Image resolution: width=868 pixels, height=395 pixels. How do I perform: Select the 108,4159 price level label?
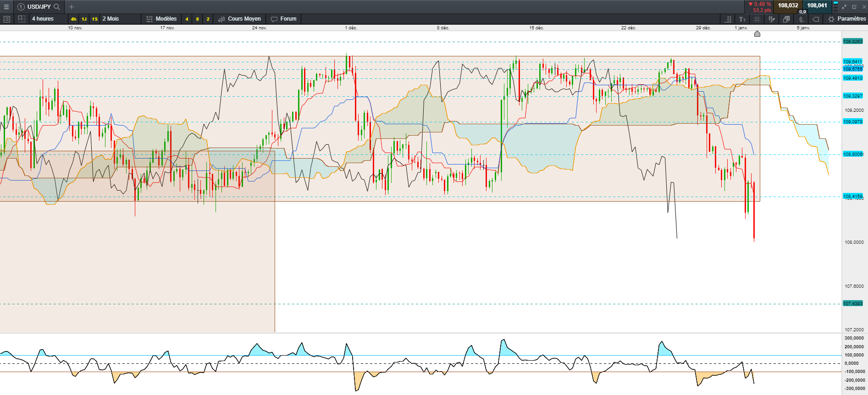tap(853, 196)
